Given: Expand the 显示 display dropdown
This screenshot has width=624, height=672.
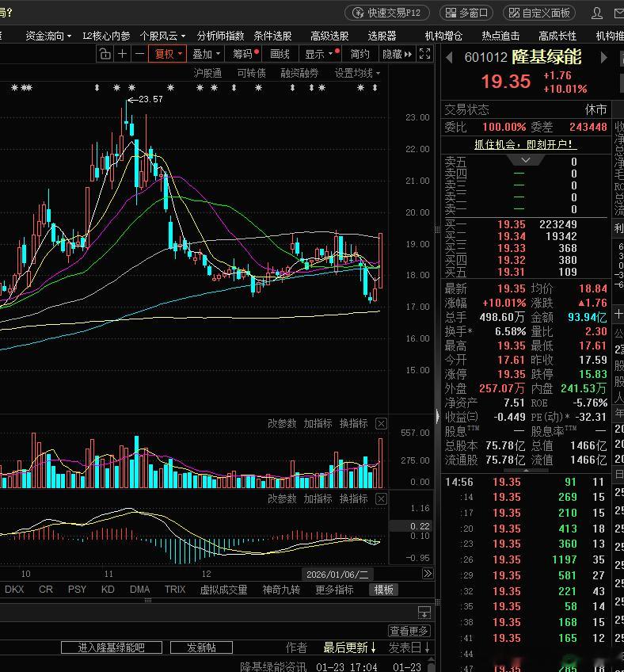Looking at the screenshot, I should point(319,54).
